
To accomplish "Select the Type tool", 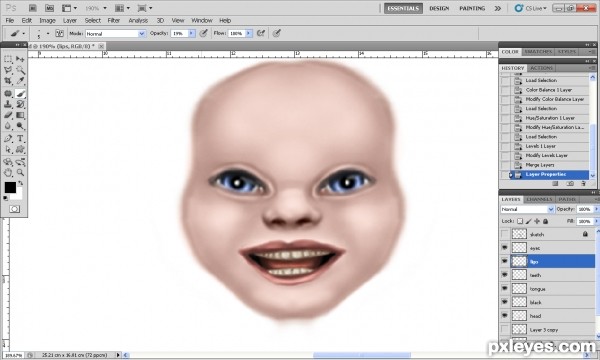I will (20, 138).
